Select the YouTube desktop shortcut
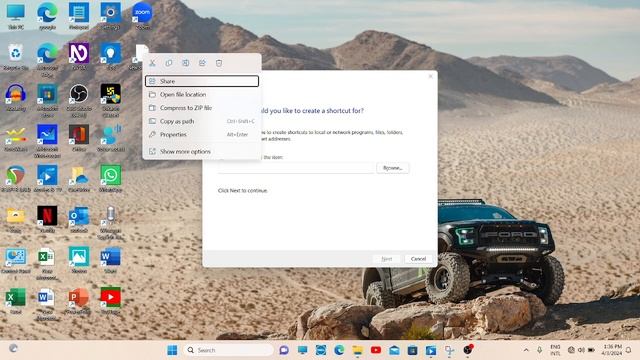 point(110,300)
